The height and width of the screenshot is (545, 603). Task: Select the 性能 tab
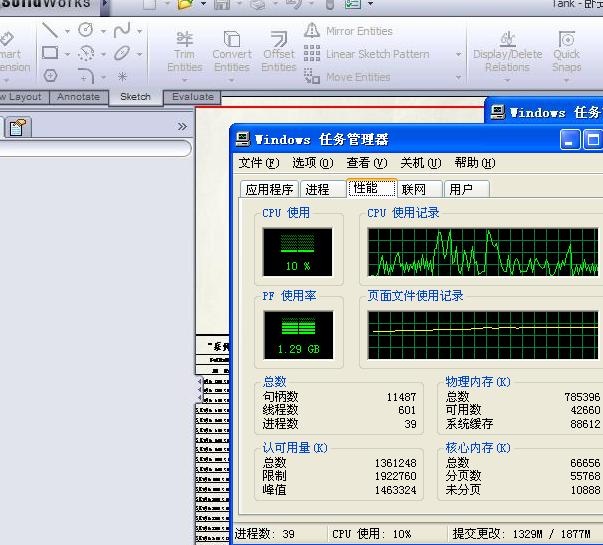tap(371, 188)
